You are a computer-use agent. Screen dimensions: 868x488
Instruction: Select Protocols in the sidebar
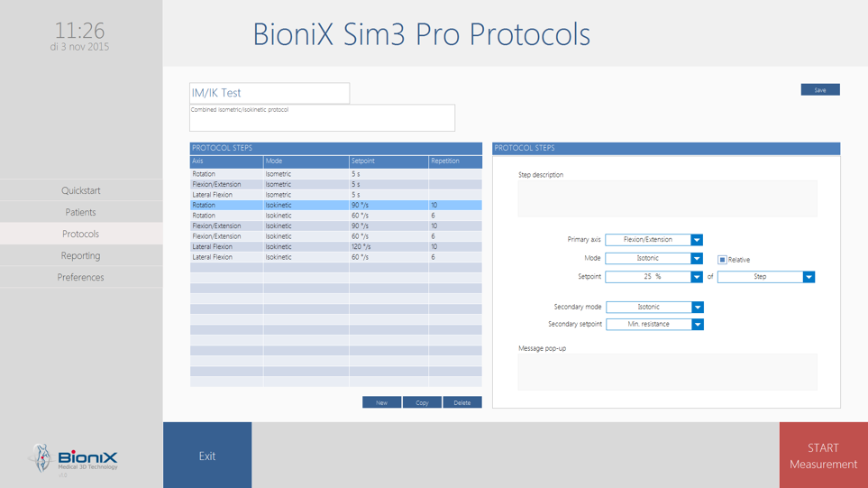click(x=81, y=234)
